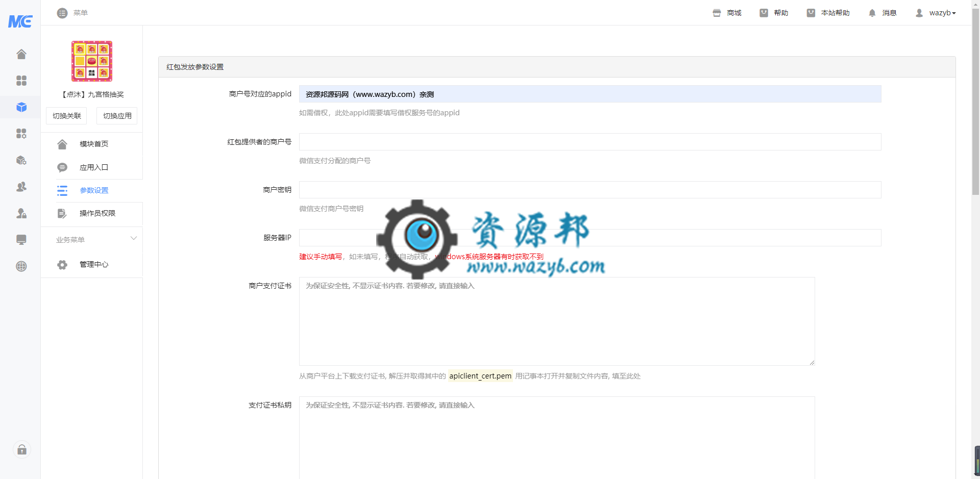Viewport: 980px width, 479px height.
Task: Click the 切换应用 button
Action: click(117, 116)
